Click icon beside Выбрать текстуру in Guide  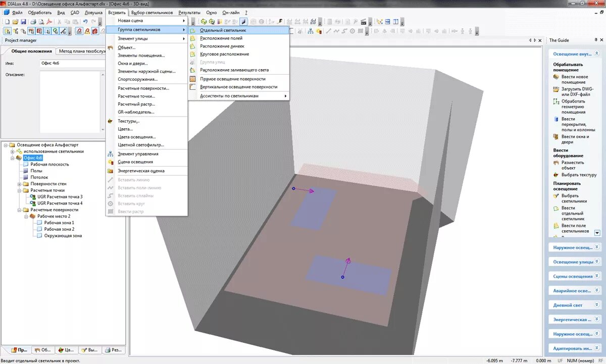pos(556,175)
